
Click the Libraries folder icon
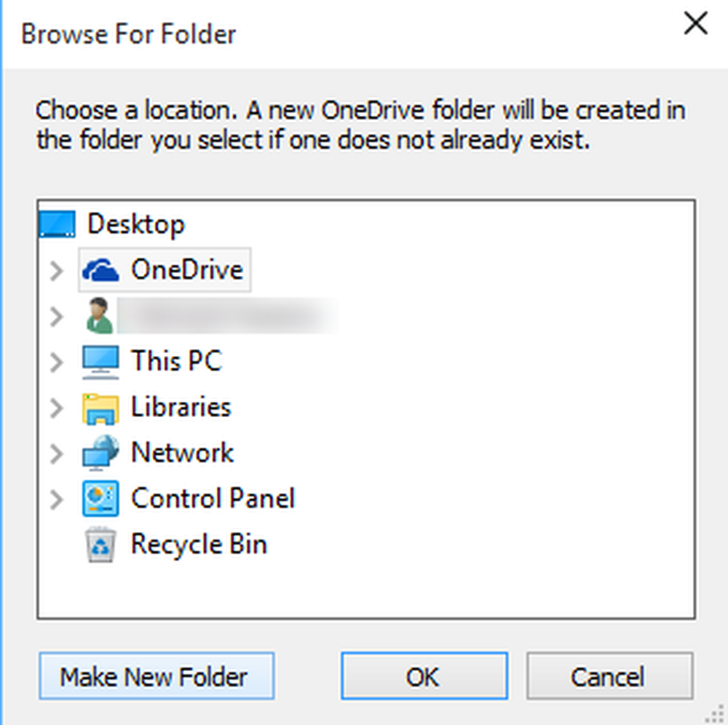[100, 407]
